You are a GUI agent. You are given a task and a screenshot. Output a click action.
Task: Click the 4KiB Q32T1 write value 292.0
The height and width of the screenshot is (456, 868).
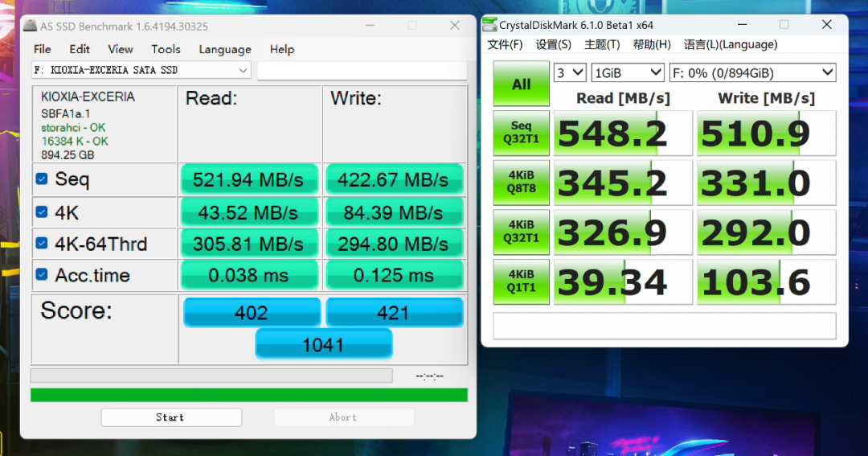point(766,232)
